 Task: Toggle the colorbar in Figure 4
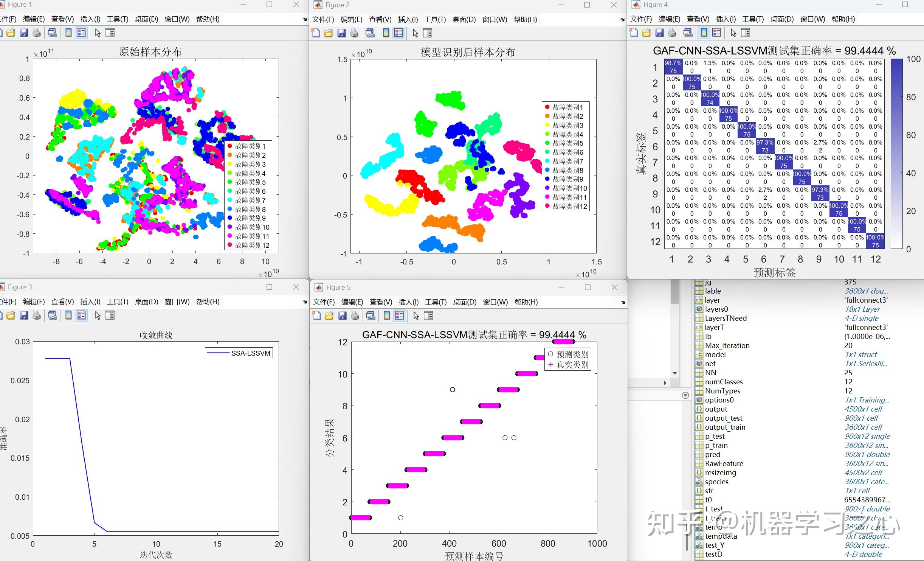703,33
